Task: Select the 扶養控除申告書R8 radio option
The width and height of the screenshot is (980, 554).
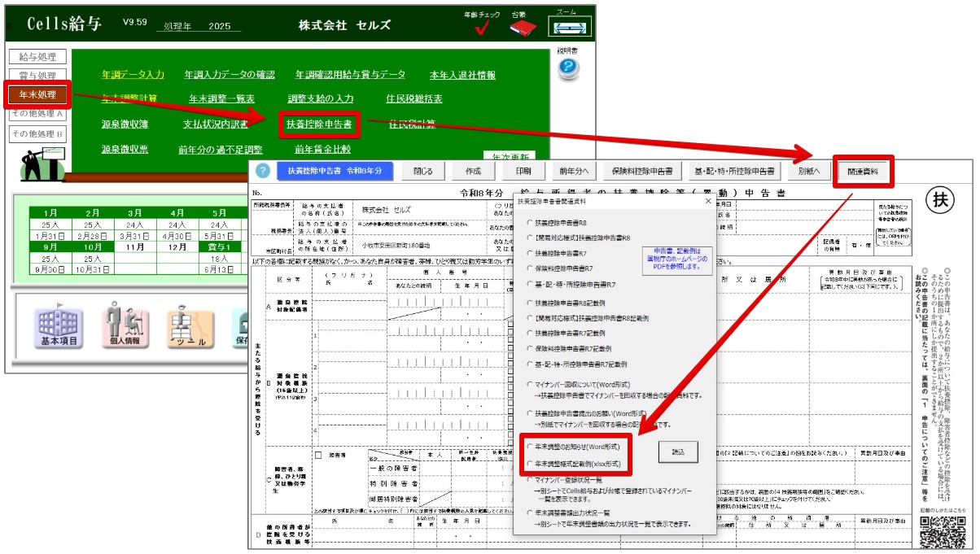Action: coord(530,222)
